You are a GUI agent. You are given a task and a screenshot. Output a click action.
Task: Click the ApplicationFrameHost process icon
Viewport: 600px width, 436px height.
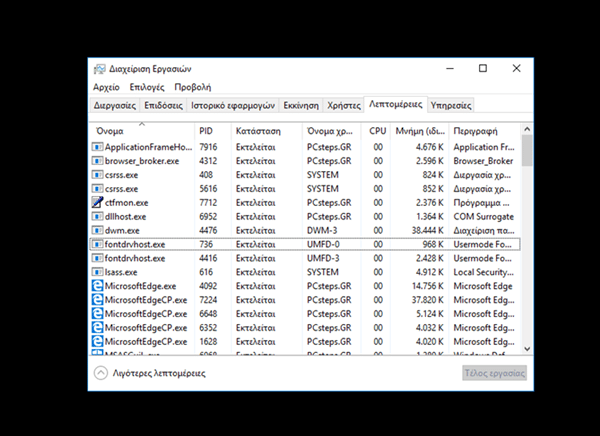click(98, 147)
